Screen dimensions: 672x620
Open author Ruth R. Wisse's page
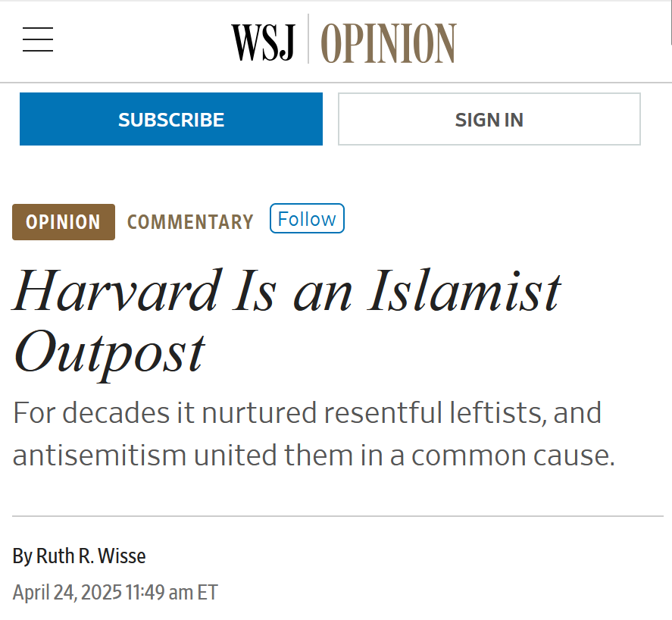click(91, 556)
